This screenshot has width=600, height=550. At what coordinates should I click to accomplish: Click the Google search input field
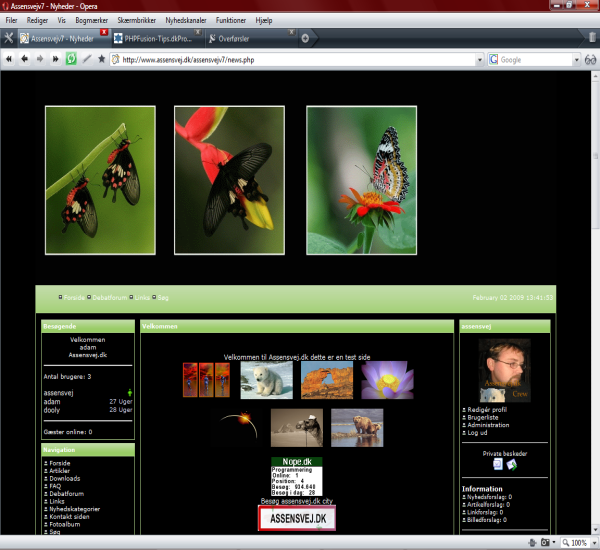[536, 60]
